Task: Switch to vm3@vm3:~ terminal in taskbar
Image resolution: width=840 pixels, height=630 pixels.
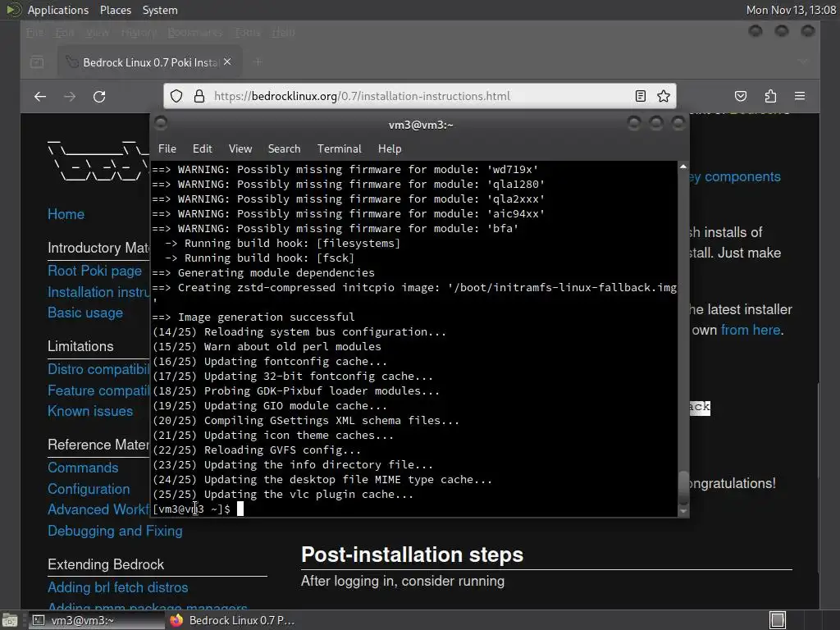Action: point(95,620)
